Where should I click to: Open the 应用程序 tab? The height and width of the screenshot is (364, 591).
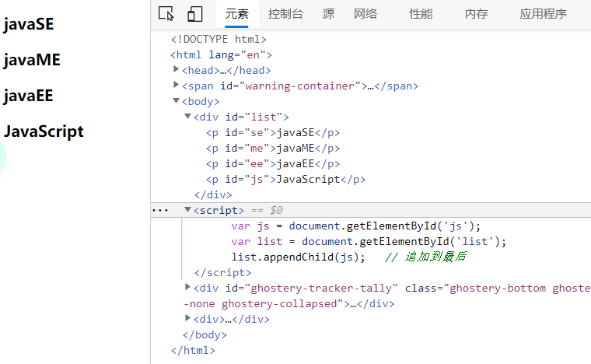pos(543,13)
